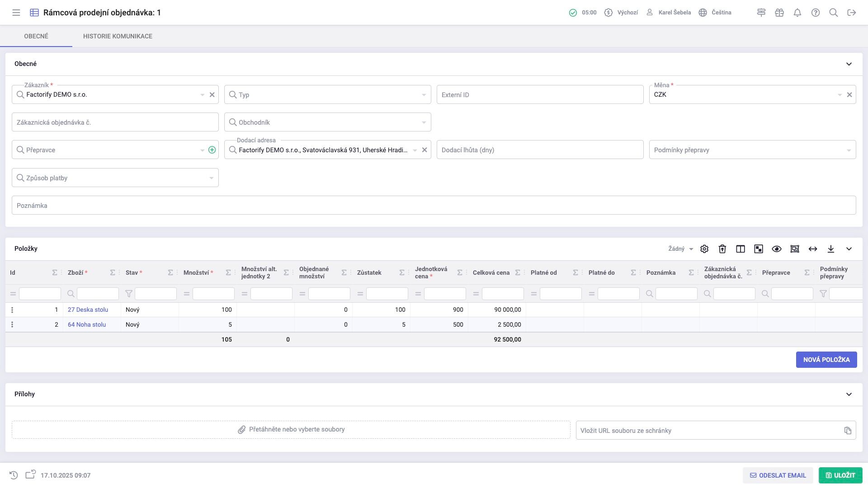Click the Nová položka button

pyautogui.click(x=826, y=360)
